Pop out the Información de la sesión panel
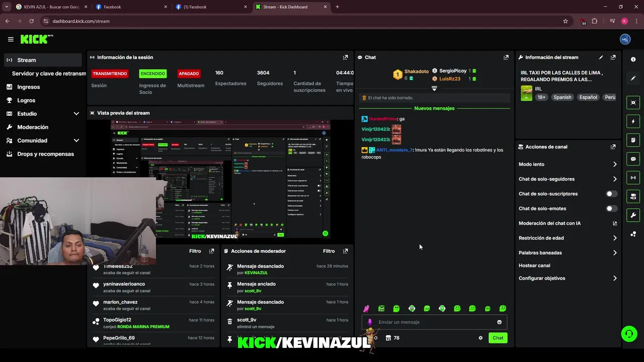Viewport: 644px width, 362px height. tap(345, 57)
